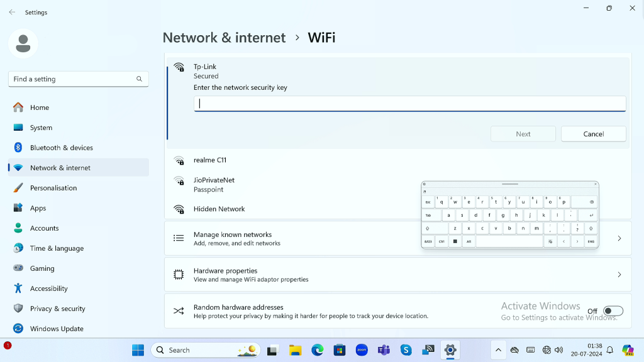Open Bluetooth & devices settings
Image resolution: width=644 pixels, height=362 pixels.
(x=61, y=148)
